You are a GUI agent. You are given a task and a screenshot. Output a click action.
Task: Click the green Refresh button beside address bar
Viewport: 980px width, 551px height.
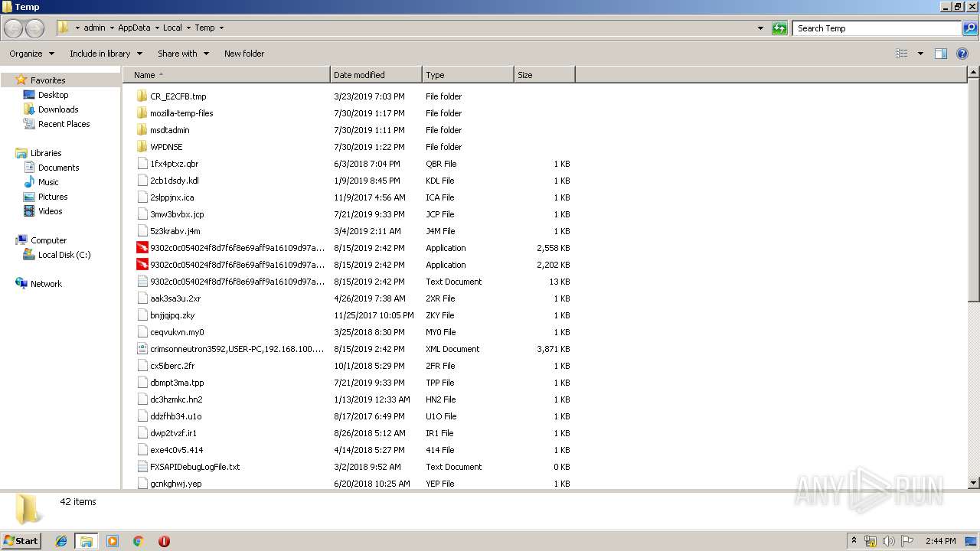click(x=779, y=28)
